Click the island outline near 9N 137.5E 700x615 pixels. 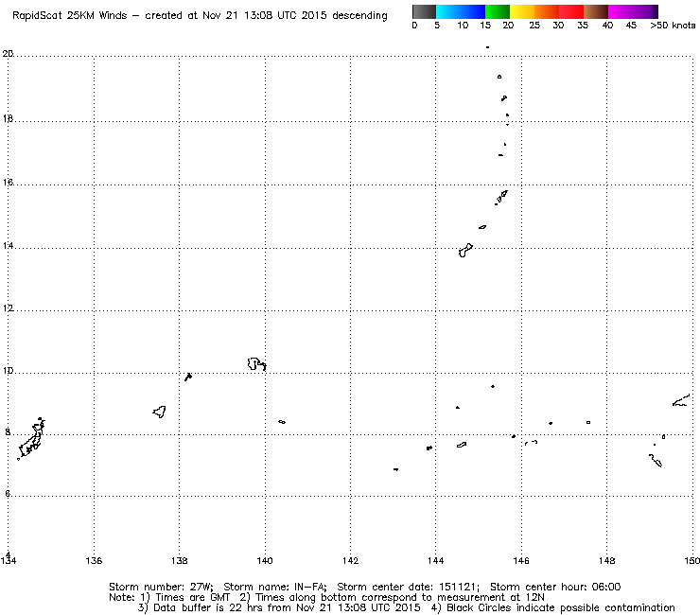coord(159,412)
